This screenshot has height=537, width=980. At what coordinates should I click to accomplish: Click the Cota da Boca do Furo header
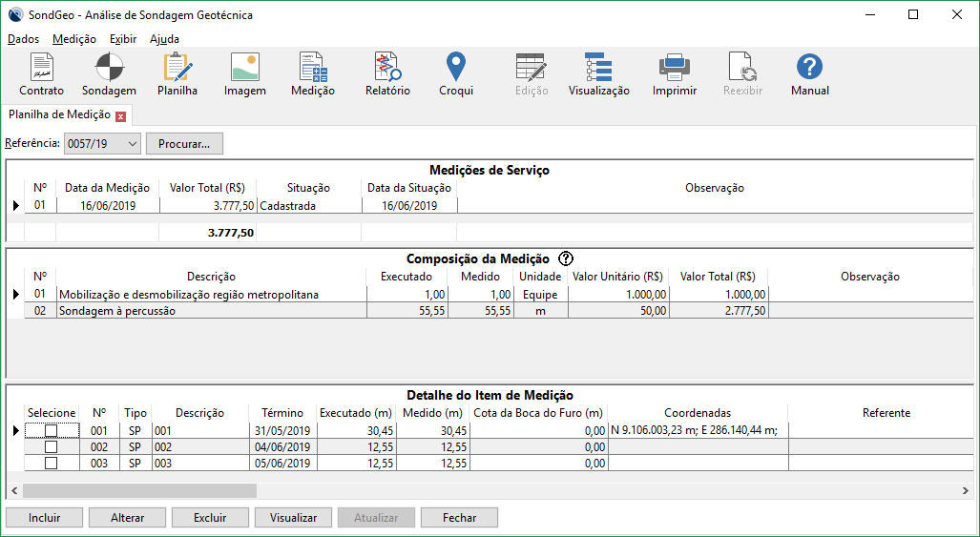[x=538, y=413]
